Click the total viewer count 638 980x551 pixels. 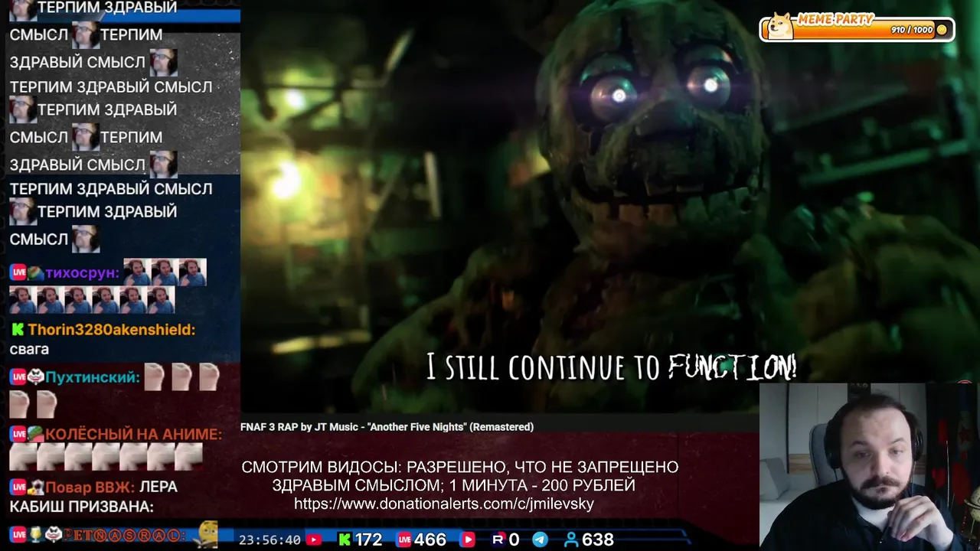[x=598, y=540]
